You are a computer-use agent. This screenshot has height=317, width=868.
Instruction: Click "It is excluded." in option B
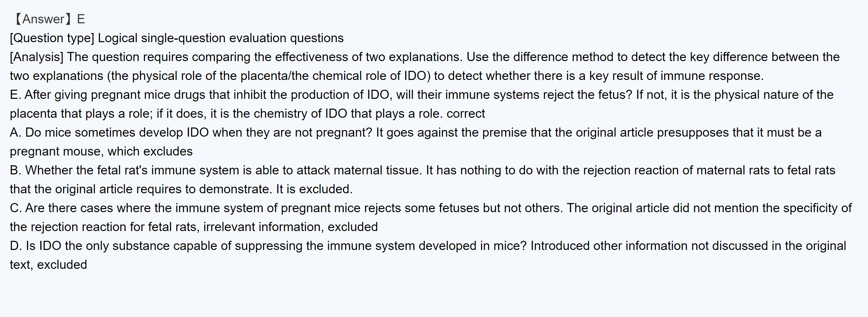(x=314, y=189)
